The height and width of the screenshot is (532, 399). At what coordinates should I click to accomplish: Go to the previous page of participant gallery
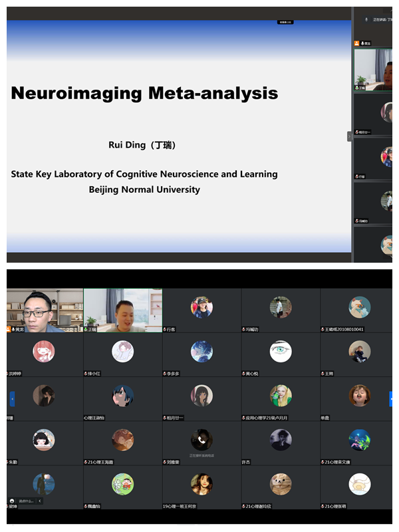(x=12, y=398)
